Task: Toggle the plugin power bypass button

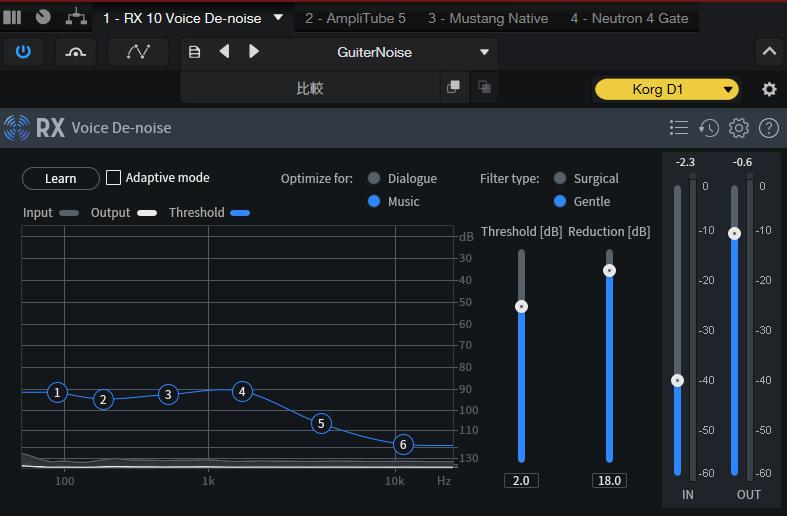Action: [24, 52]
